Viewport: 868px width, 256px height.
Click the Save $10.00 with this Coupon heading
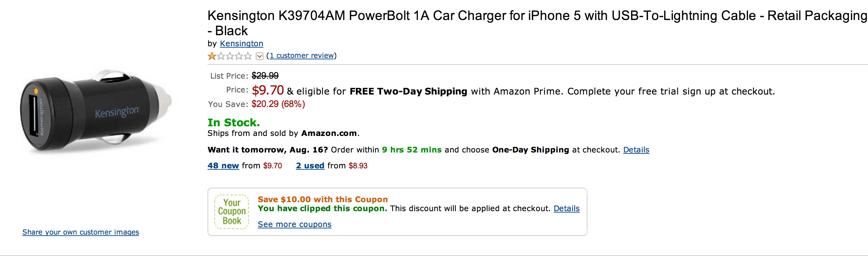click(x=323, y=199)
